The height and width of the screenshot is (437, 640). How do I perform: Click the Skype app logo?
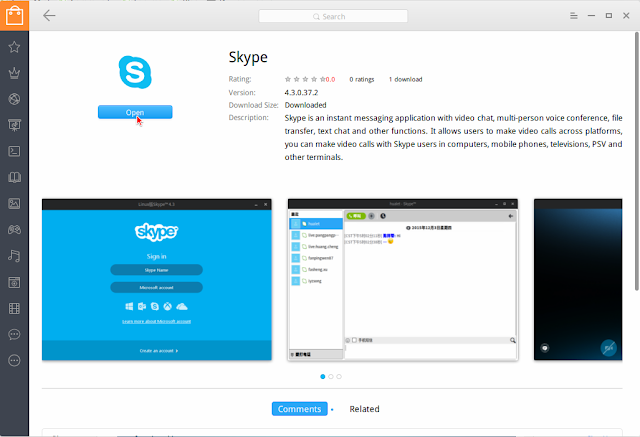[x=135, y=72]
